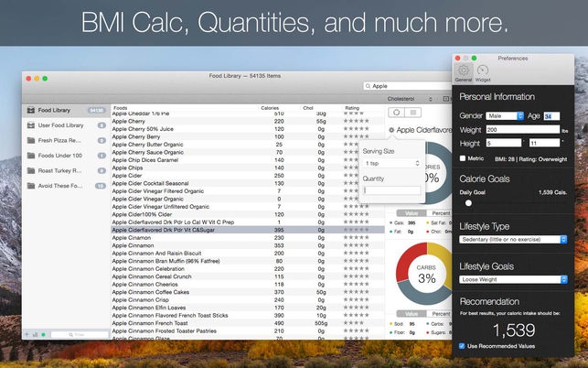Adjust the Daily Goal calorie slider knob
The height and width of the screenshot is (368, 588).
[468, 203]
